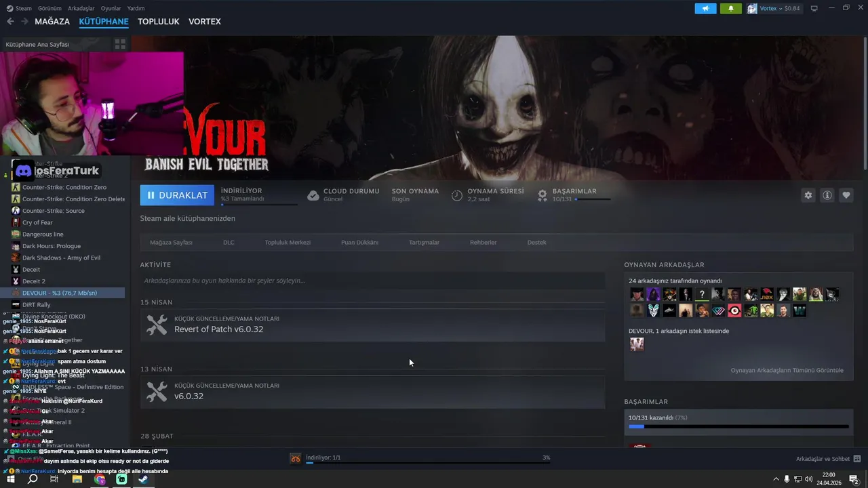Open Big Picture mode monitor icon
Screen dimensions: 868x488
(814, 8)
